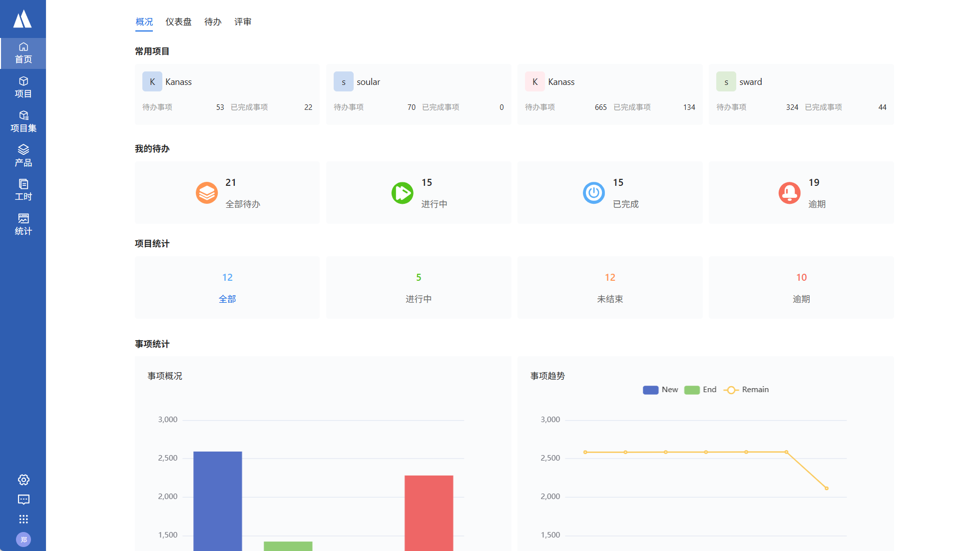The width and height of the screenshot is (980, 551).
Task: Switch to the 仪表盘 tab
Action: [x=178, y=22]
